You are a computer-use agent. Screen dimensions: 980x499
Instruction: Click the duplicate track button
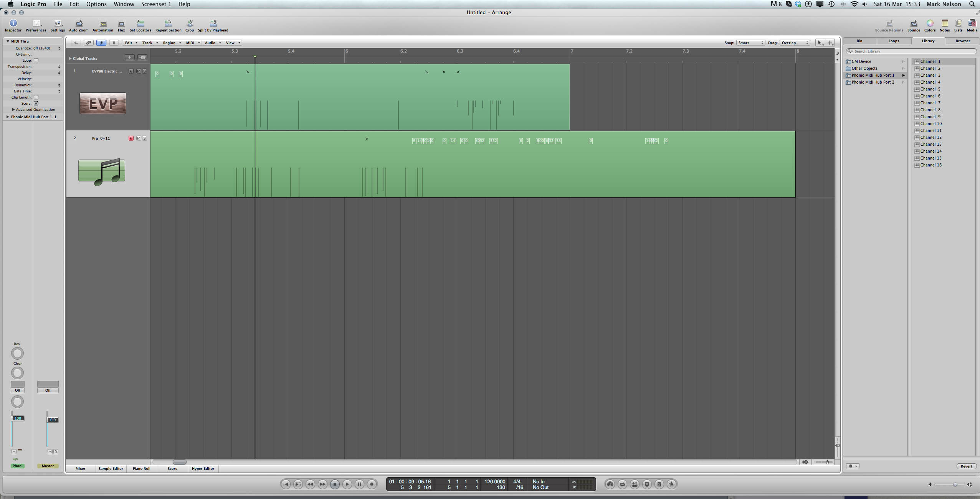142,57
